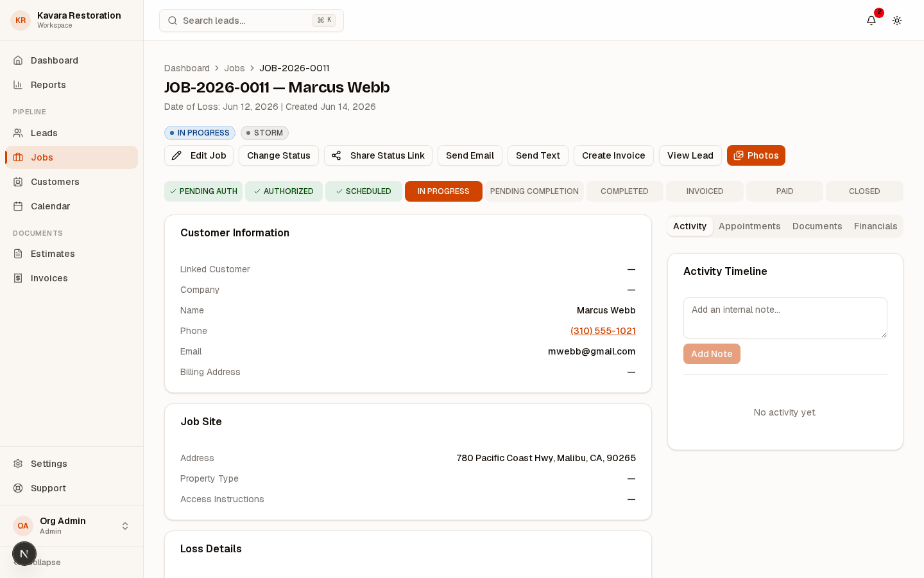Select the PENDING COMPLETION pipeline step
Screen dimensions: 924x578
coord(535,191)
